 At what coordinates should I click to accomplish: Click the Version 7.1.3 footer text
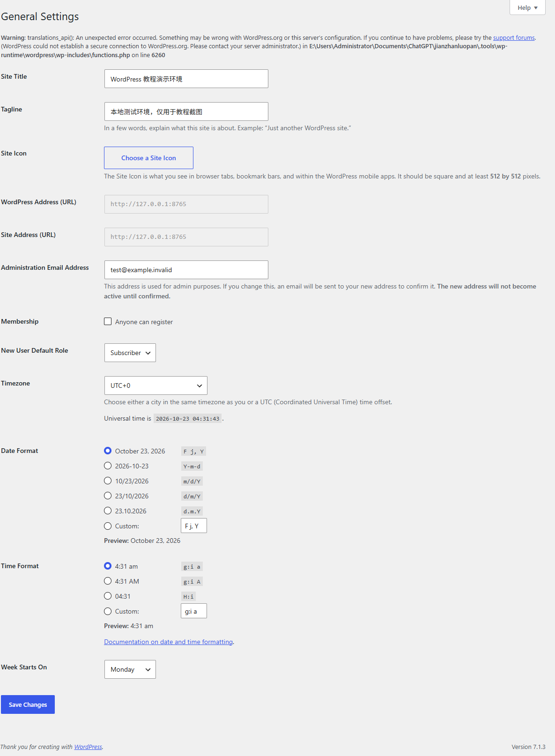pyautogui.click(x=528, y=747)
